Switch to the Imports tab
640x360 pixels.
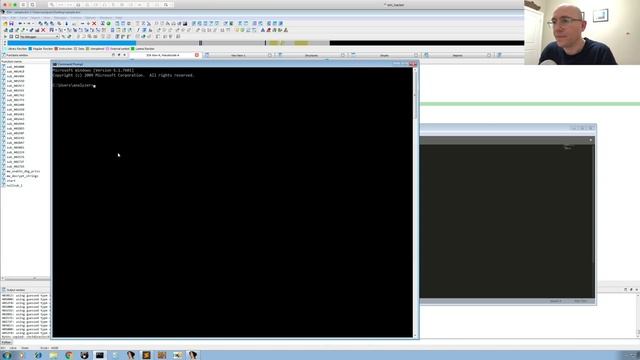458,55
